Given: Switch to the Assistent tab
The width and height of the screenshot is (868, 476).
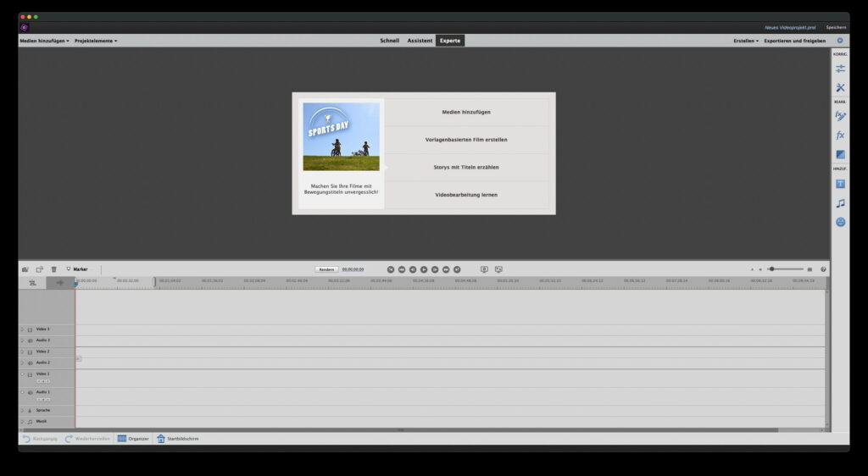Looking at the screenshot, I should pos(420,41).
